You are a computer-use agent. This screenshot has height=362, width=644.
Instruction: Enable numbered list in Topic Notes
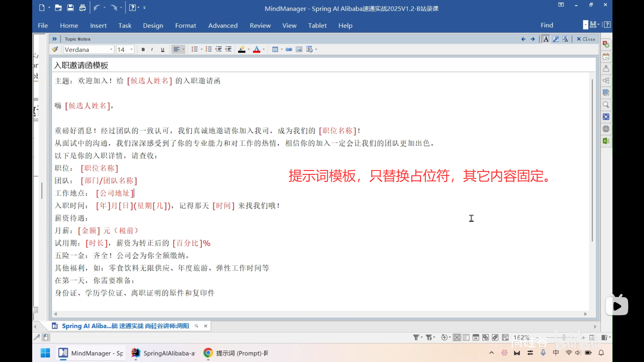(195, 49)
